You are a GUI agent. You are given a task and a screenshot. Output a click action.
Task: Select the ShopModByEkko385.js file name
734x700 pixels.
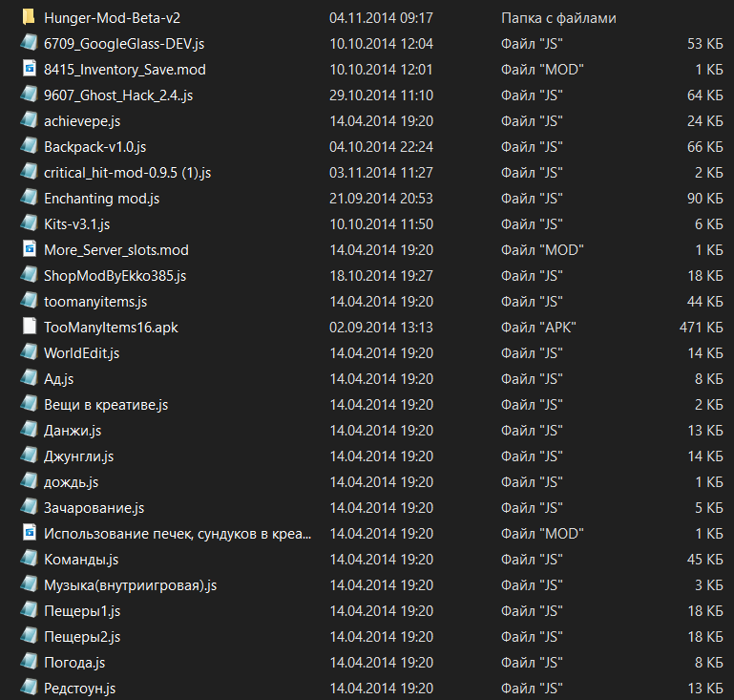tap(115, 275)
